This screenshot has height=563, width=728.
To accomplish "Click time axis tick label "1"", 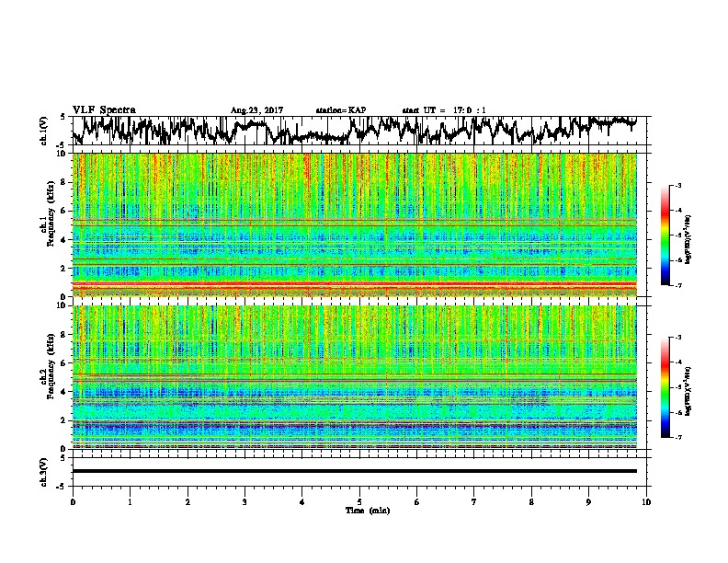I will (x=130, y=501).
